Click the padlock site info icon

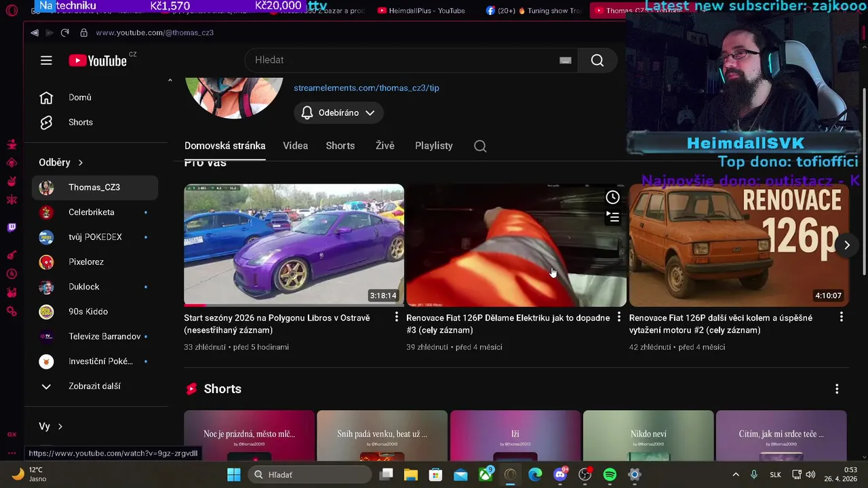tap(83, 33)
